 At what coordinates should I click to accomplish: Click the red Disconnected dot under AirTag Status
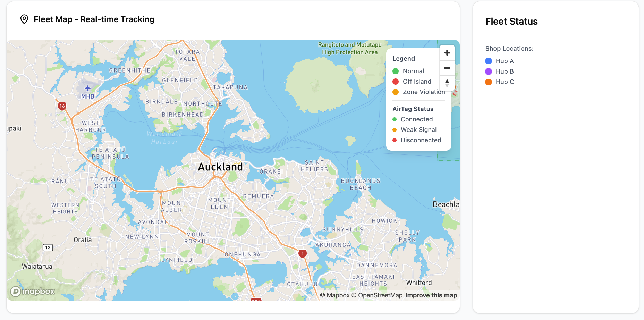tap(396, 140)
